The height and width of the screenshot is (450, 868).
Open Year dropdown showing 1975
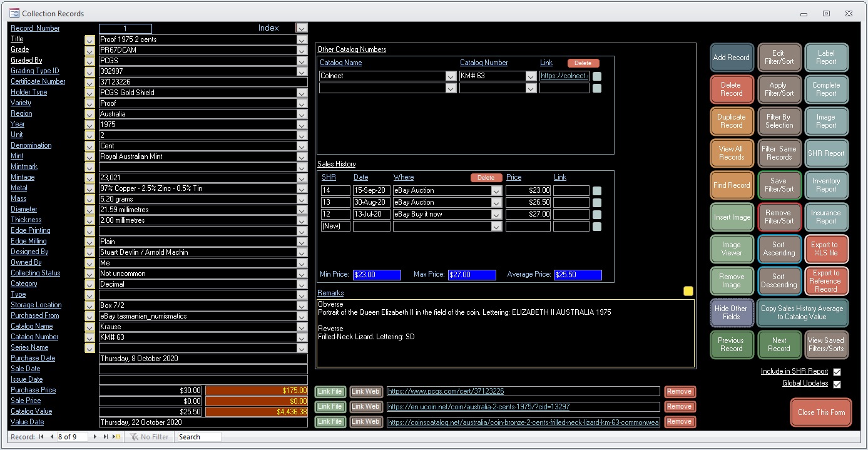click(302, 125)
